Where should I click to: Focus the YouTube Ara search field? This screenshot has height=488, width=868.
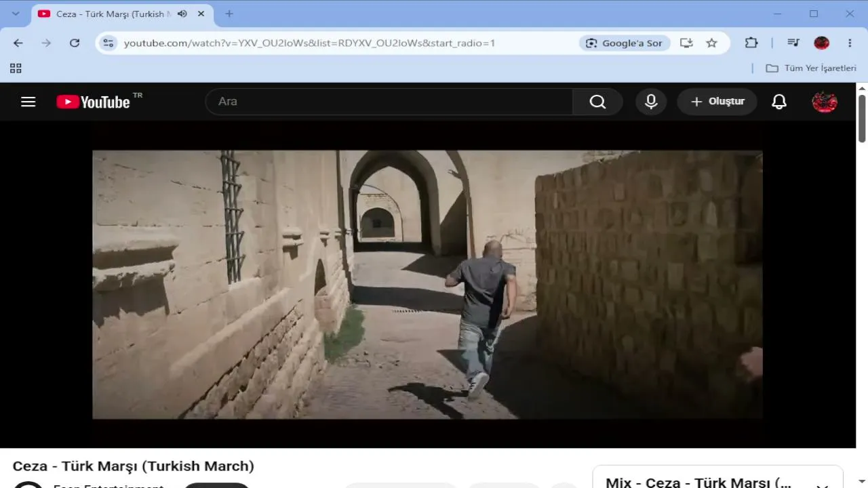click(x=389, y=102)
